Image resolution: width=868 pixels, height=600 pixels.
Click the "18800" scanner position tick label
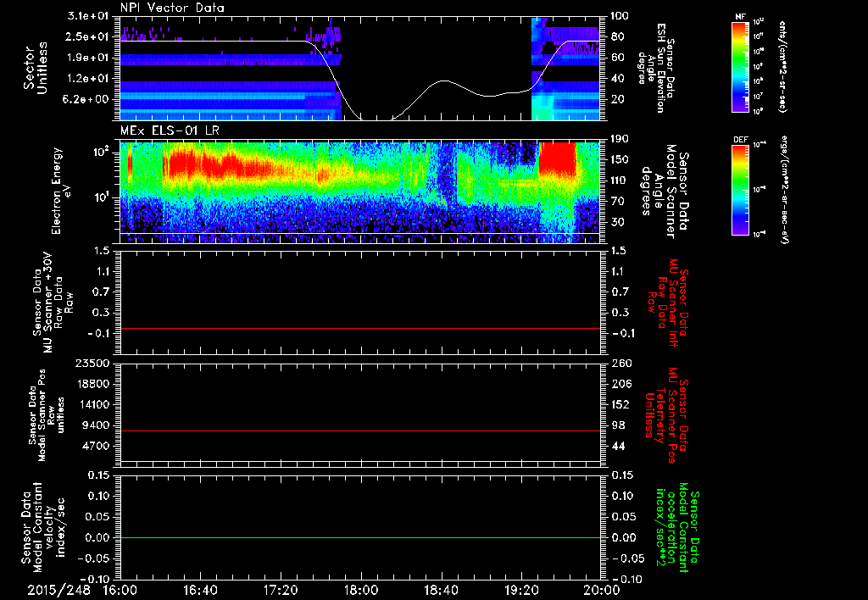pyautogui.click(x=93, y=384)
